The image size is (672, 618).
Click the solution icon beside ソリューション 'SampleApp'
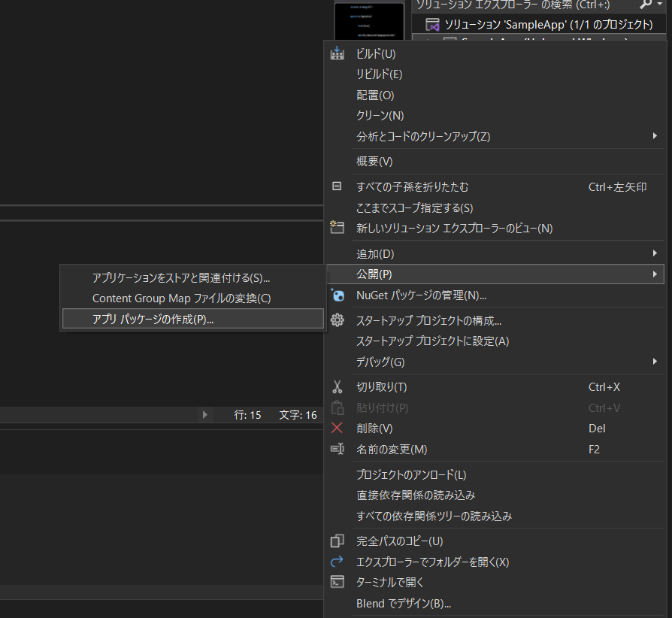click(432, 24)
